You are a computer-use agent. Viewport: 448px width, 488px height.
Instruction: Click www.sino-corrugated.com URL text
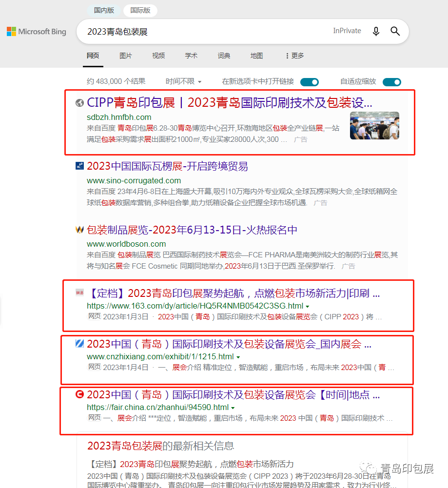pyautogui.click(x=134, y=180)
